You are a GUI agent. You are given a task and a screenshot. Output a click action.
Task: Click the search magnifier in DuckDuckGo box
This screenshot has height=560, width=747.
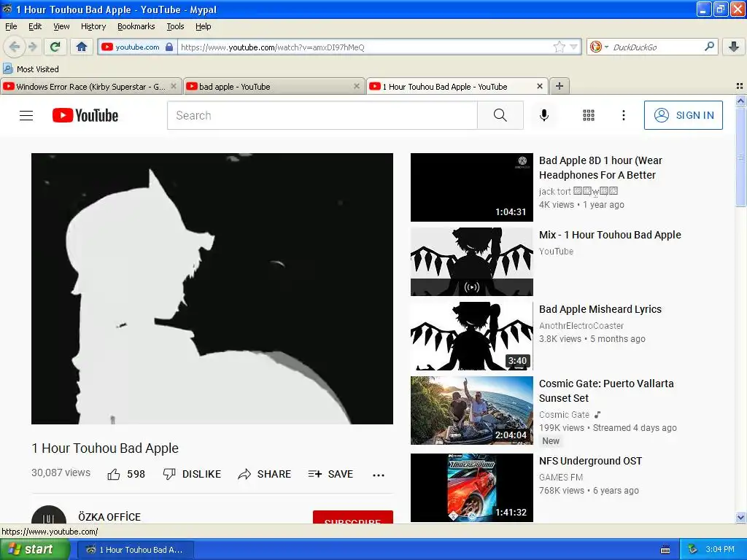click(709, 47)
